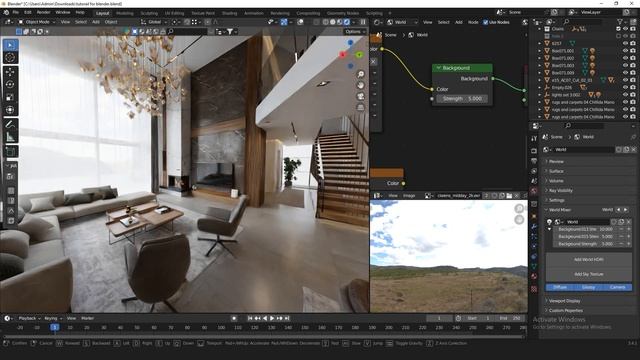Select the Transform tool
Image resolution: width=640 pixels, height=360 pixels.
pos(10,110)
